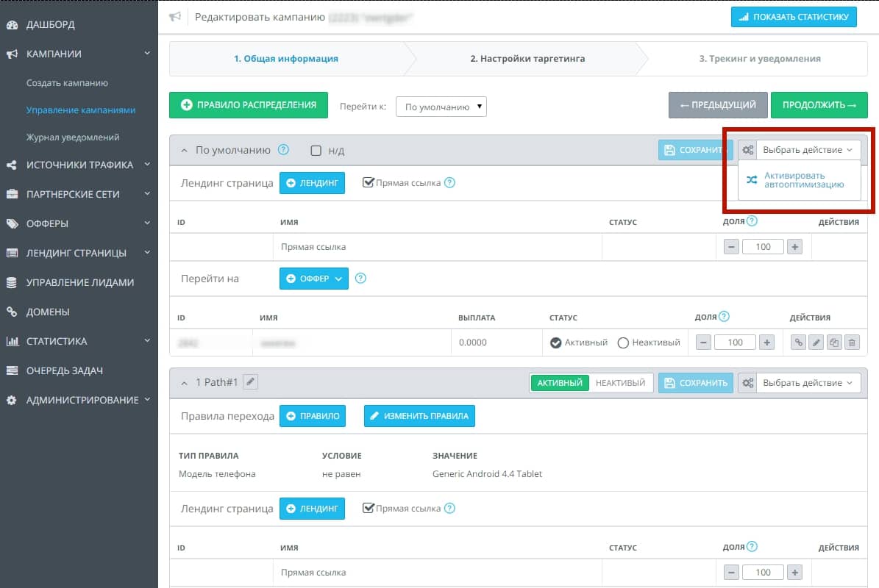Expand the Оффер dropdown button
The image size is (879, 588).
(x=314, y=279)
